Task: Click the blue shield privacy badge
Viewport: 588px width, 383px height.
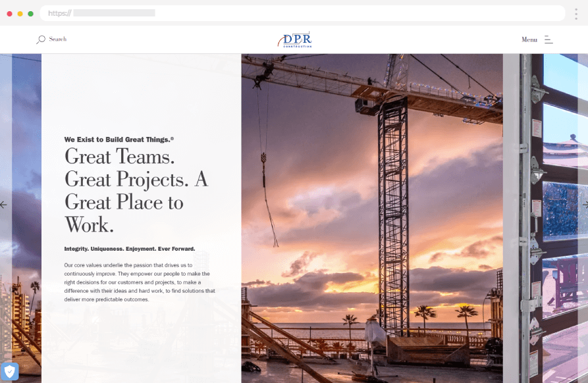Action: click(9, 372)
